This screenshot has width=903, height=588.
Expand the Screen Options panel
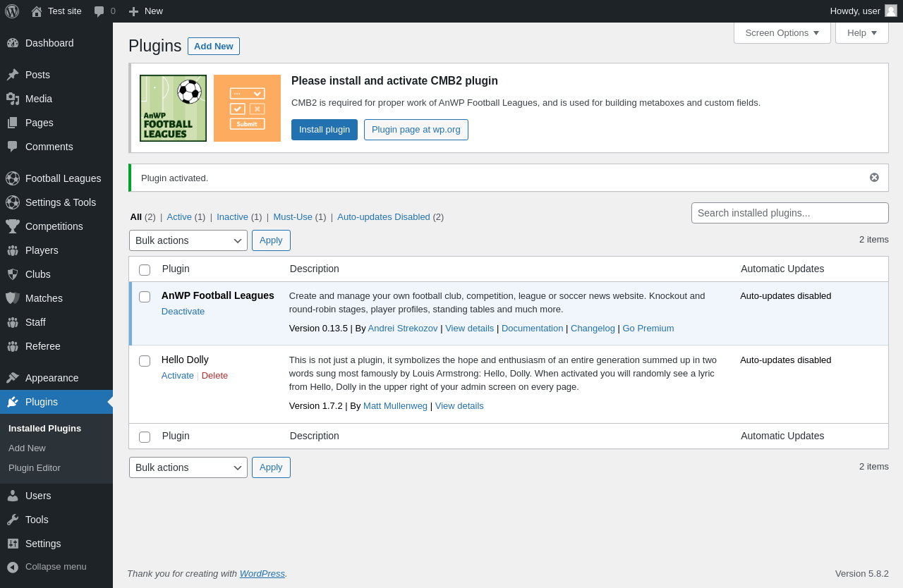click(782, 32)
